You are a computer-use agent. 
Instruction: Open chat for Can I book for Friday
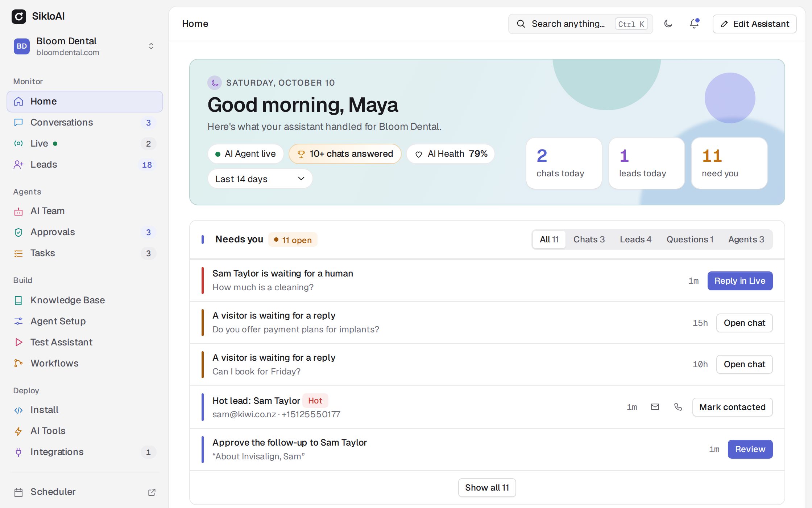pyautogui.click(x=744, y=364)
